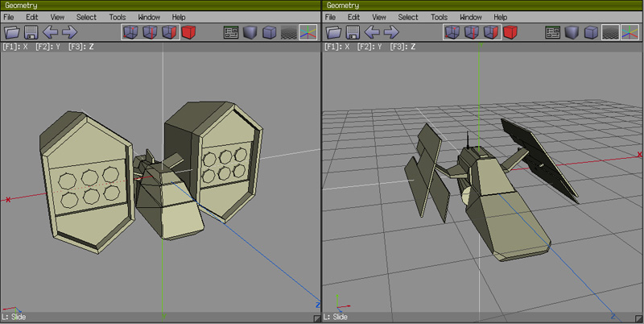Select vertex selection mode in left window
The width and height of the screenshot is (644, 324).
(130, 32)
